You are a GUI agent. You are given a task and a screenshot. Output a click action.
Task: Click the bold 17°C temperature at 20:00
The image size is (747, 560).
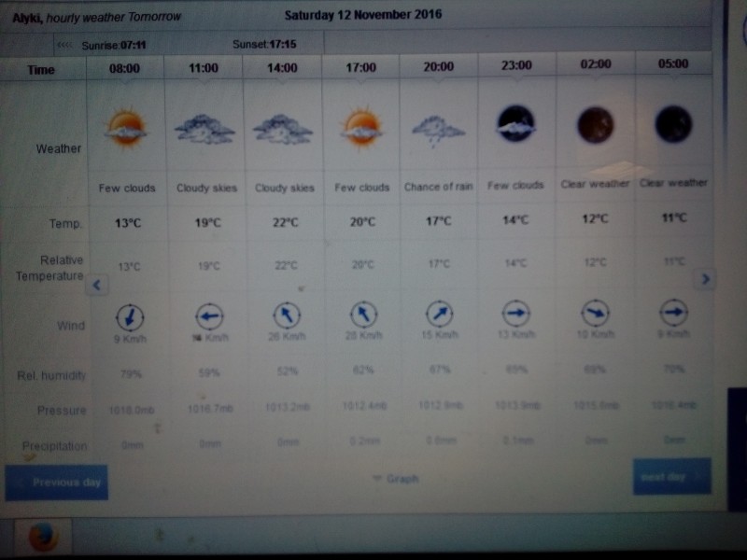(x=438, y=221)
